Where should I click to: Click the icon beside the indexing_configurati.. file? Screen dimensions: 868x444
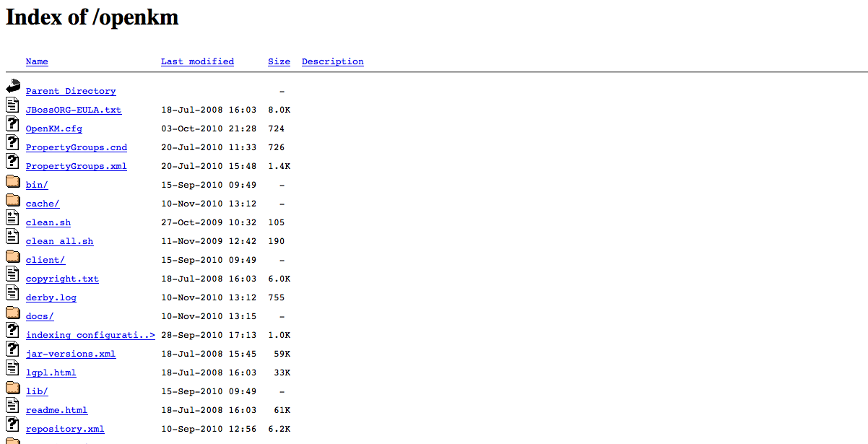[x=12, y=330]
